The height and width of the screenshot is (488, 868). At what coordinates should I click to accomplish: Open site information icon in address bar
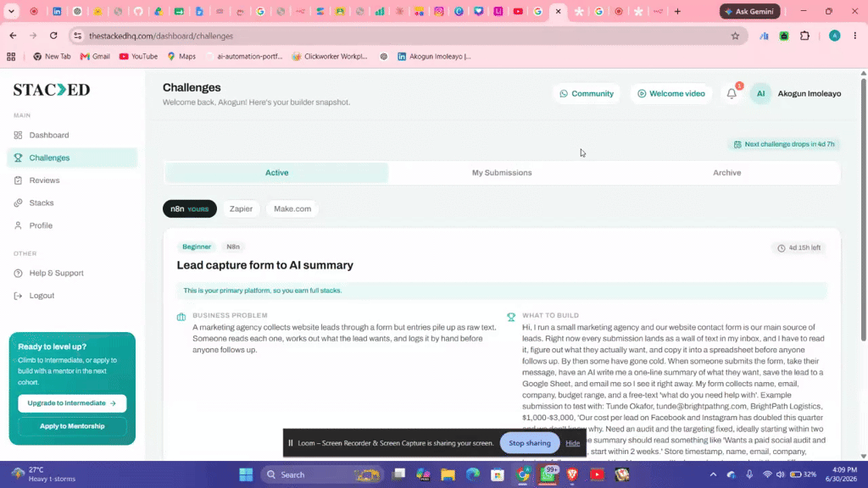[77, 36]
